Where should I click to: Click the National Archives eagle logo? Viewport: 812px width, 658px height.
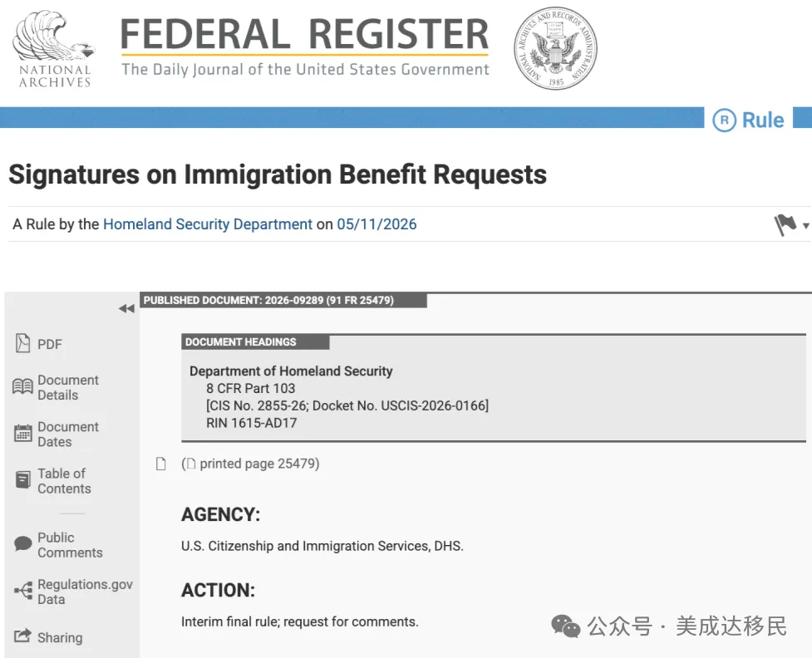tap(54, 49)
